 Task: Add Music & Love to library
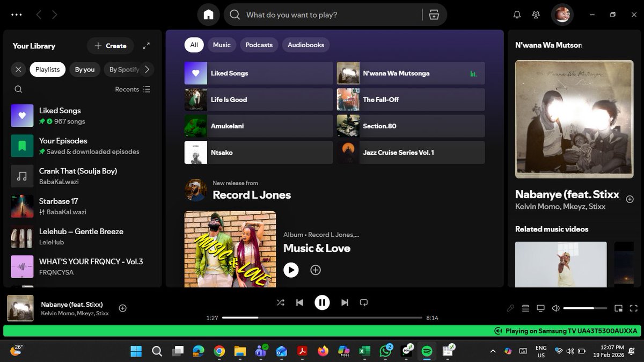coord(316,270)
